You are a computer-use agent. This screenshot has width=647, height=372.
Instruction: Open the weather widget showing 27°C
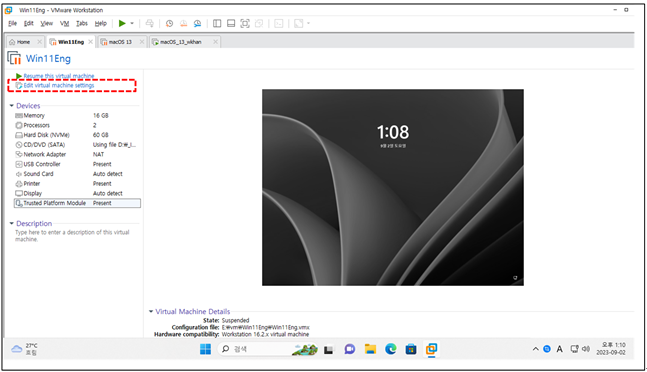24,349
